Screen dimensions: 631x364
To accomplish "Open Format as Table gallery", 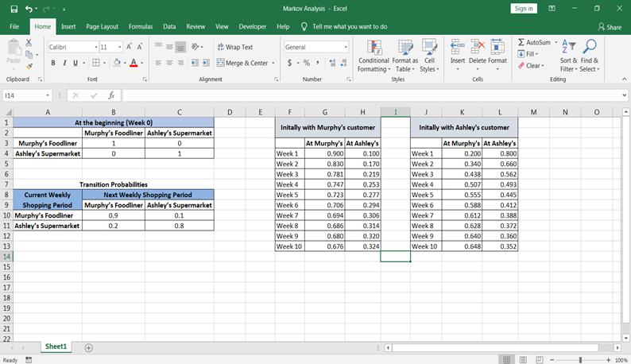I will [x=405, y=56].
